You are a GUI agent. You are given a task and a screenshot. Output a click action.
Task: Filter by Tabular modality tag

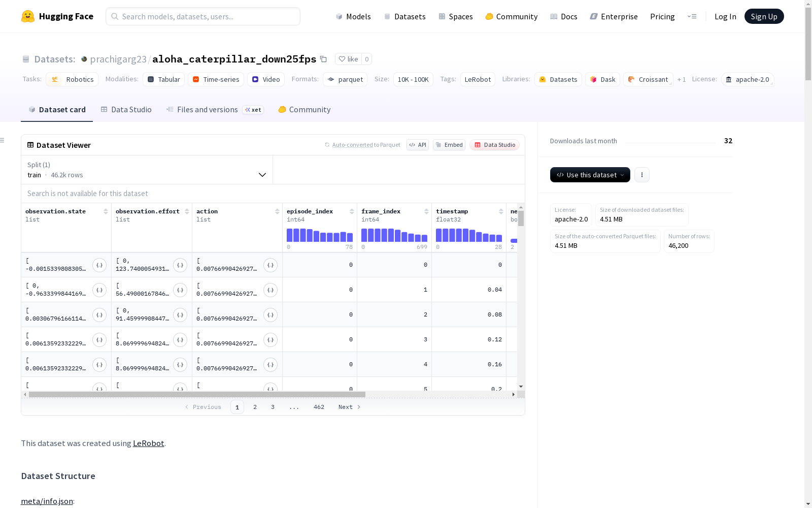point(164,79)
